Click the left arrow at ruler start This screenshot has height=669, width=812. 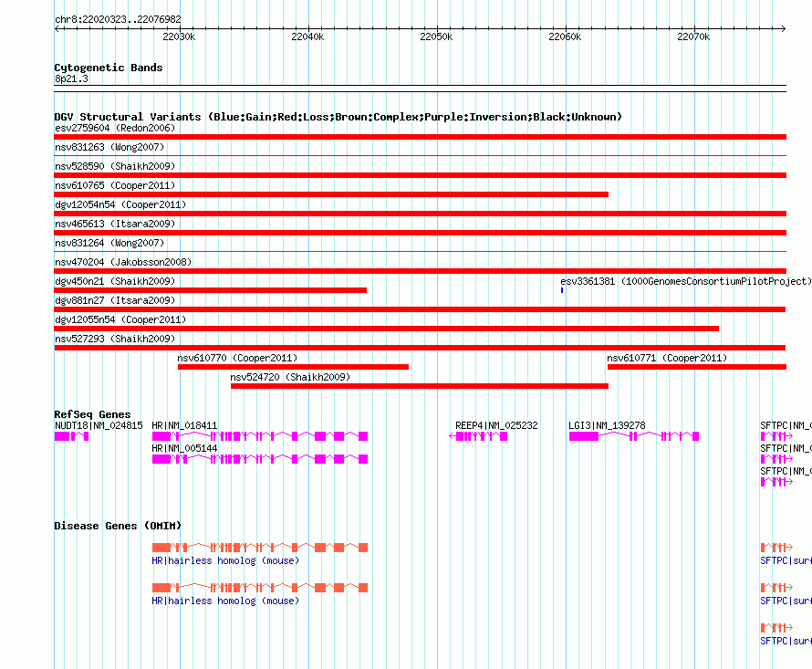pos(57,29)
